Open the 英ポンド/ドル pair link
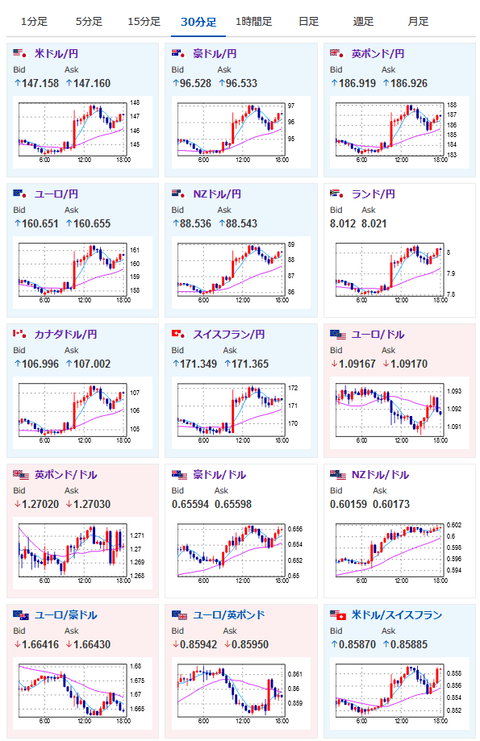 (x=66, y=474)
